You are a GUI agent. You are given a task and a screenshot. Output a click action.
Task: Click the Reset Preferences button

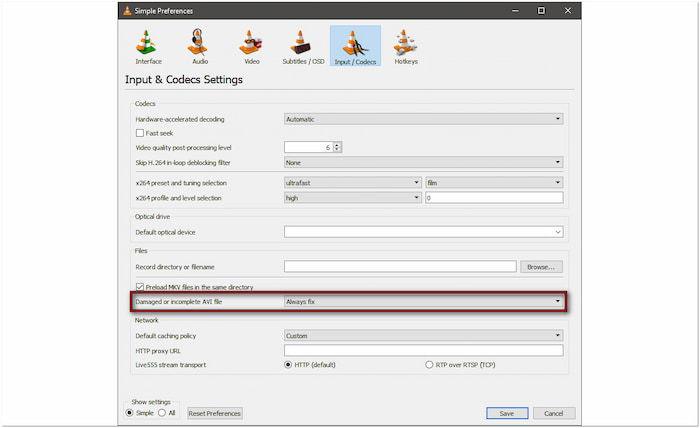tap(215, 413)
